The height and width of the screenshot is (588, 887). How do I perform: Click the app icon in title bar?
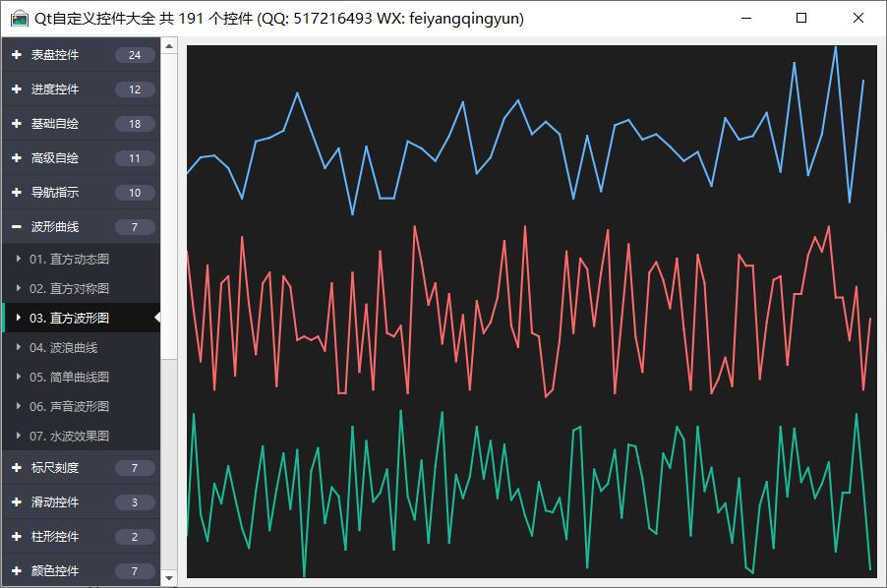coord(19,19)
